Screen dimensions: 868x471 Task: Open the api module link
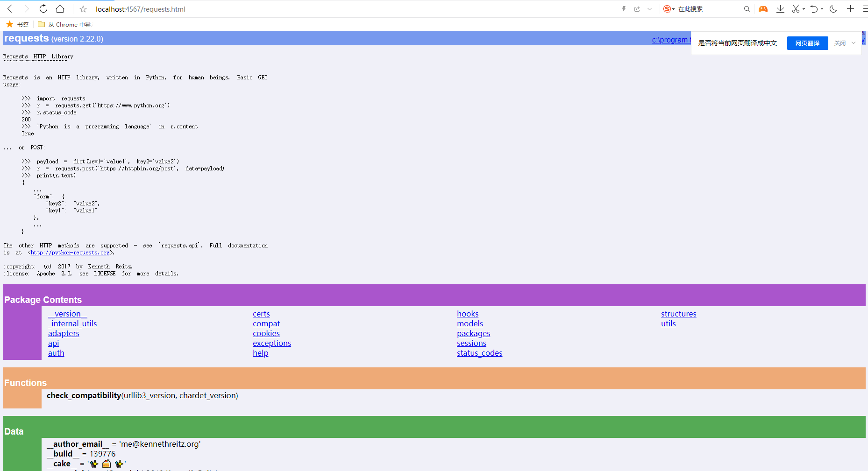pyautogui.click(x=54, y=343)
